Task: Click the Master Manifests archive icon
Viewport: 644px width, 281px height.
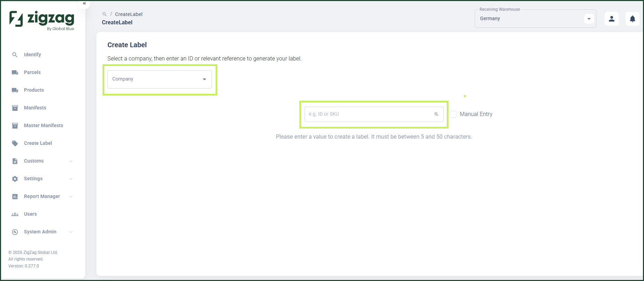Action: pyautogui.click(x=15, y=125)
